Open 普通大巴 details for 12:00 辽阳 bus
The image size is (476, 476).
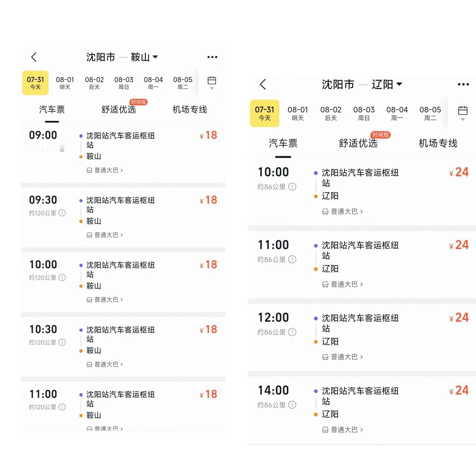pos(342,357)
